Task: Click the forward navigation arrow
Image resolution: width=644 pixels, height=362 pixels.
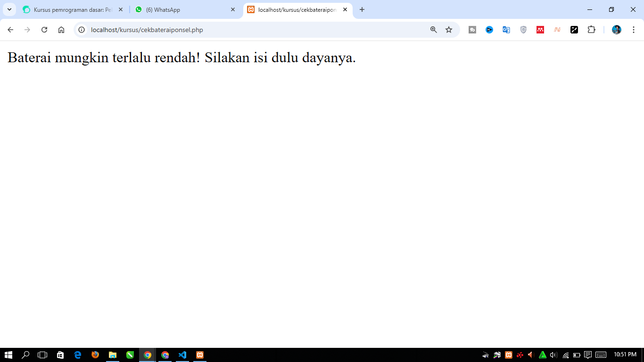Action: [x=27, y=30]
